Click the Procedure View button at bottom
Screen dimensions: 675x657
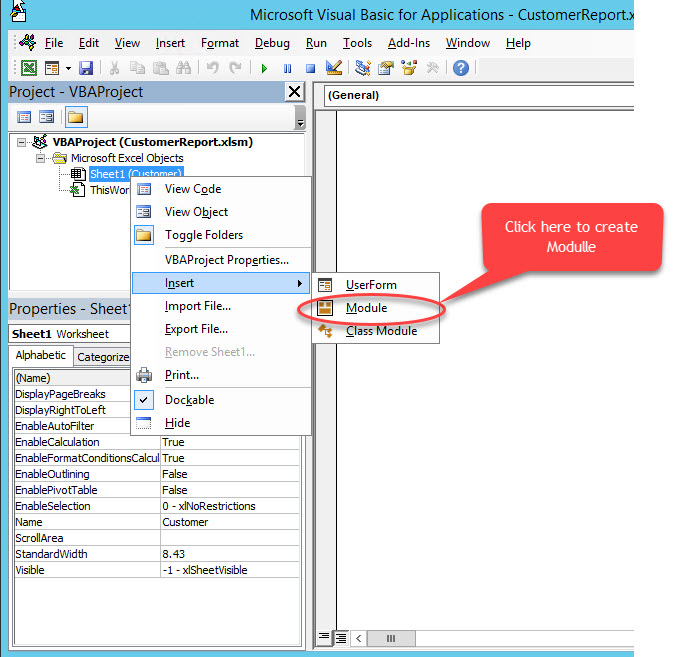click(x=324, y=638)
